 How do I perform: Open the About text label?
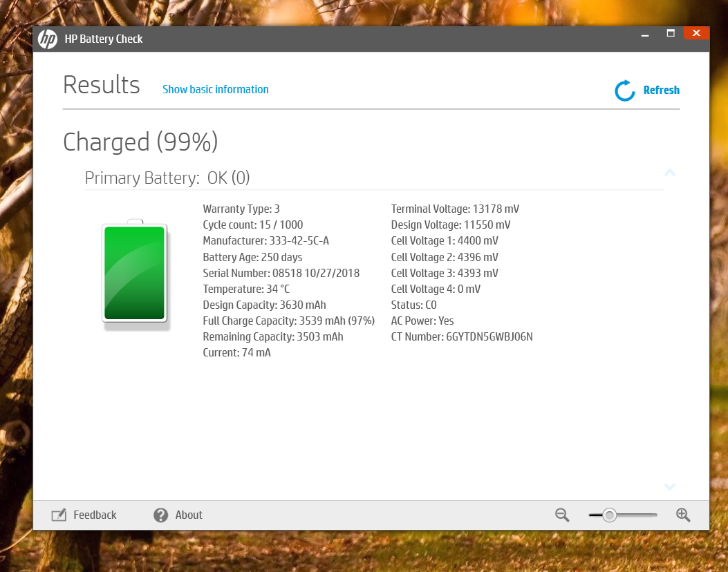click(189, 515)
